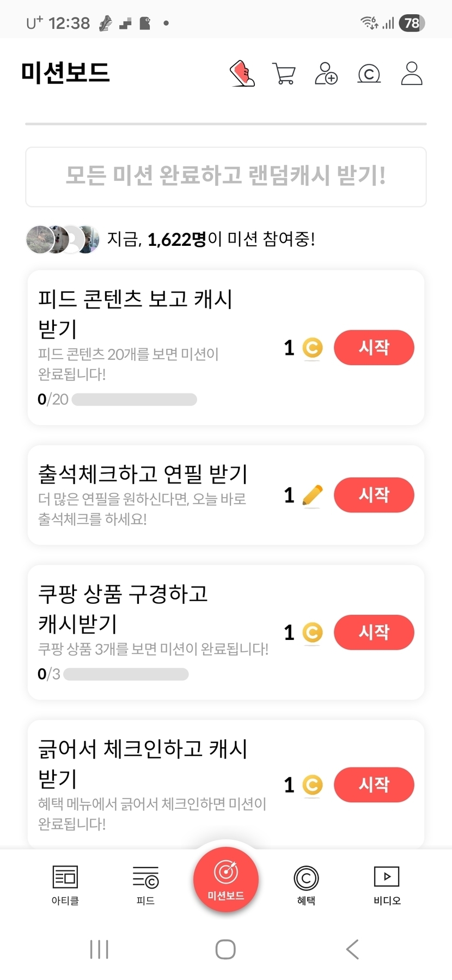Start the Coupang product browsing mission
Viewport: 452px width, 980px height.
[x=374, y=633]
